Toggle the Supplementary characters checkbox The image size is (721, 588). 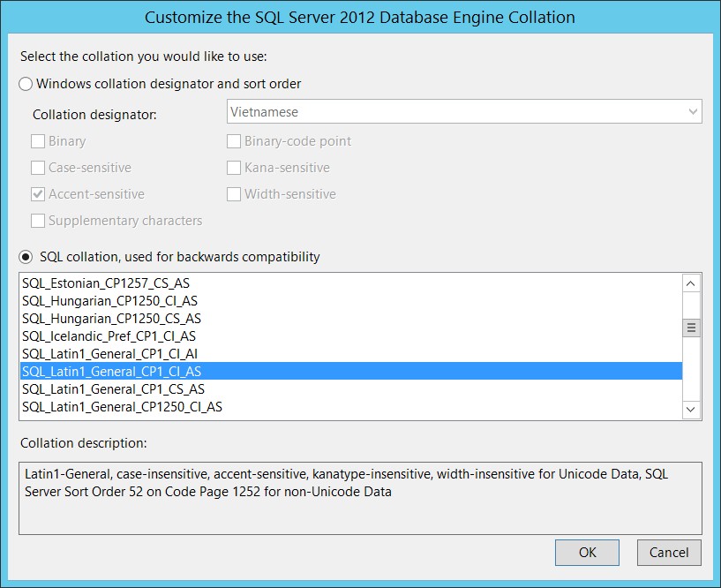point(38,221)
